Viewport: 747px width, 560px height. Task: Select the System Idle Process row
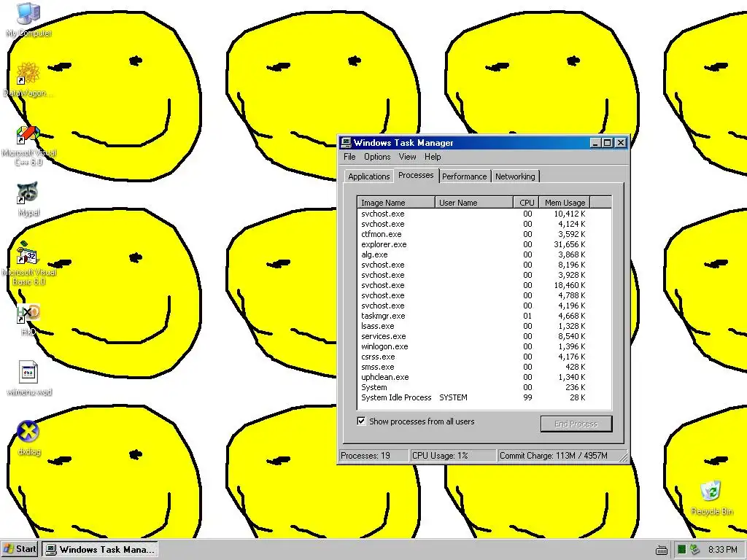[484, 397]
